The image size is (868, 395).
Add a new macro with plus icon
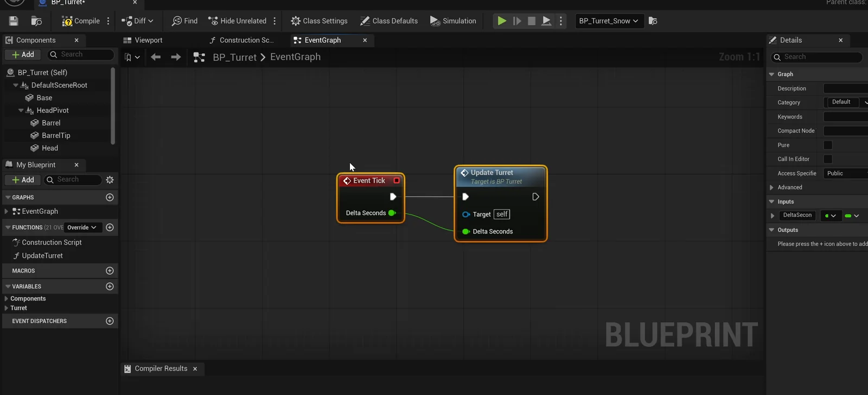(110, 270)
